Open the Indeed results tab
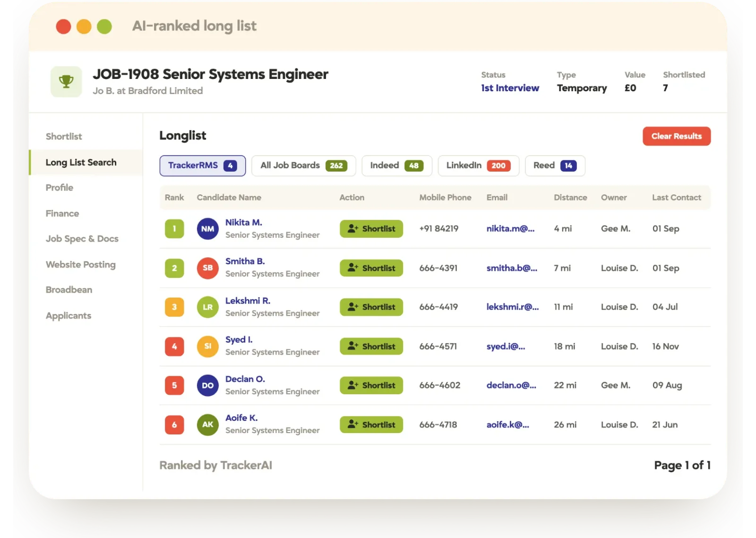Screen dimensions: 756x538 397,165
